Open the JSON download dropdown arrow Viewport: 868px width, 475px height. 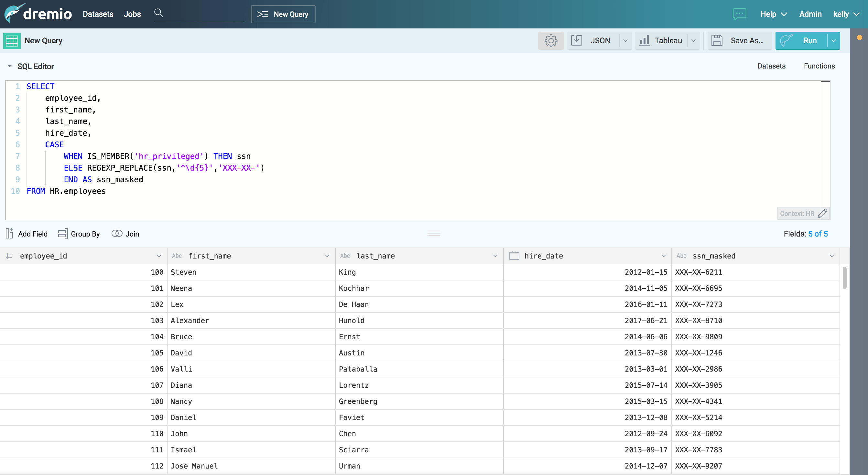625,41
